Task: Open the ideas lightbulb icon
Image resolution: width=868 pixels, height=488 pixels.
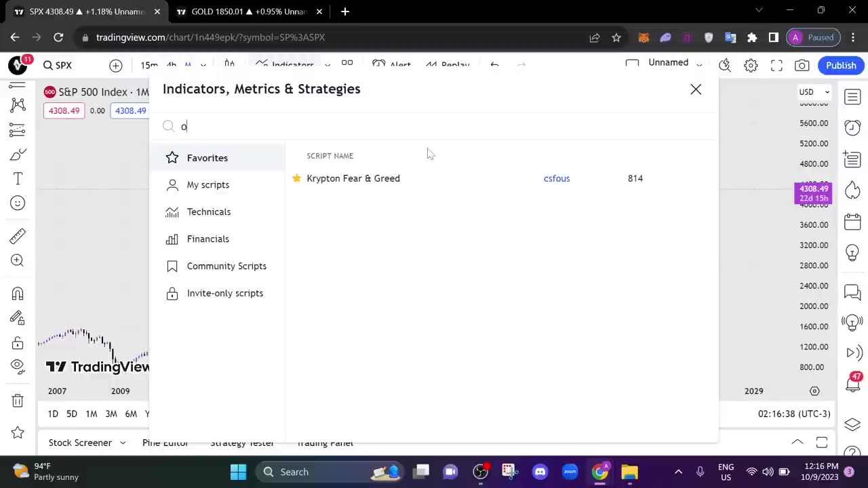Action: pos(852,253)
